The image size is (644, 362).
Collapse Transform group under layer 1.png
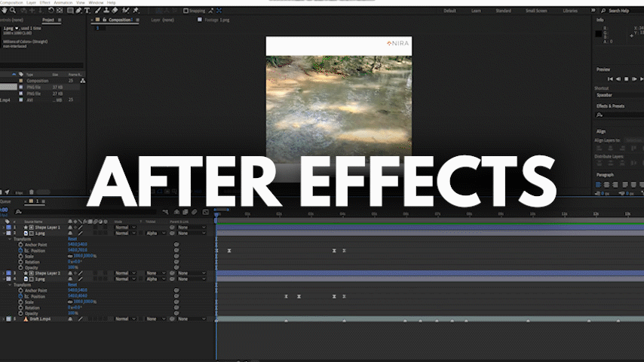[x=10, y=239]
